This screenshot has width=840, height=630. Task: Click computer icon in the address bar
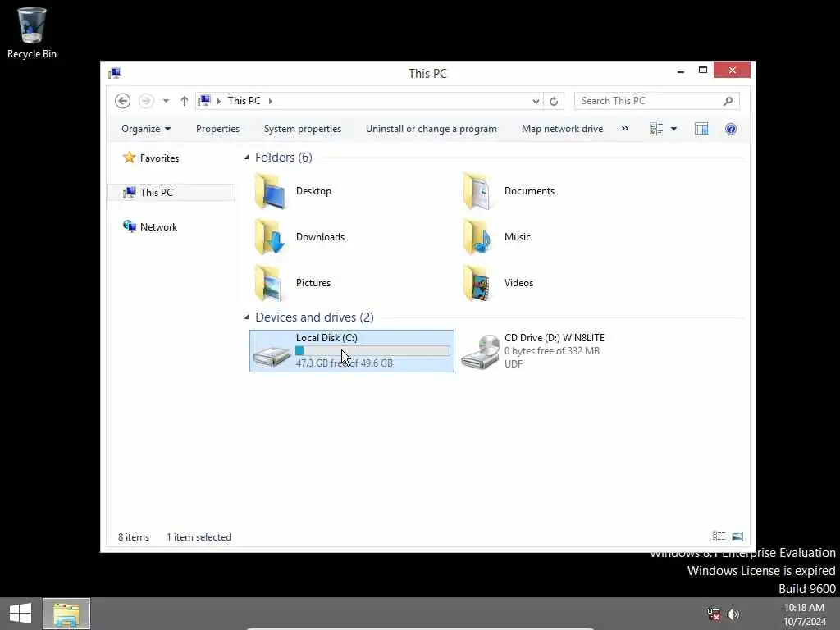pos(204,100)
